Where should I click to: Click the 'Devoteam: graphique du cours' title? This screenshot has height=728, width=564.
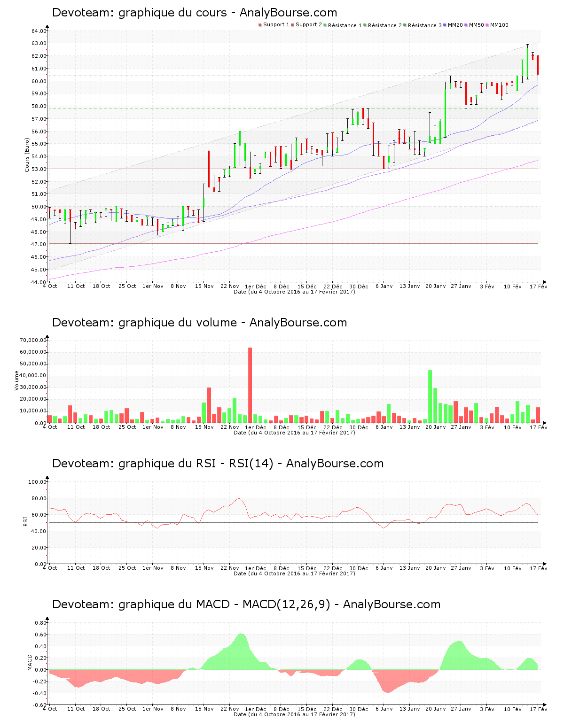(139, 13)
